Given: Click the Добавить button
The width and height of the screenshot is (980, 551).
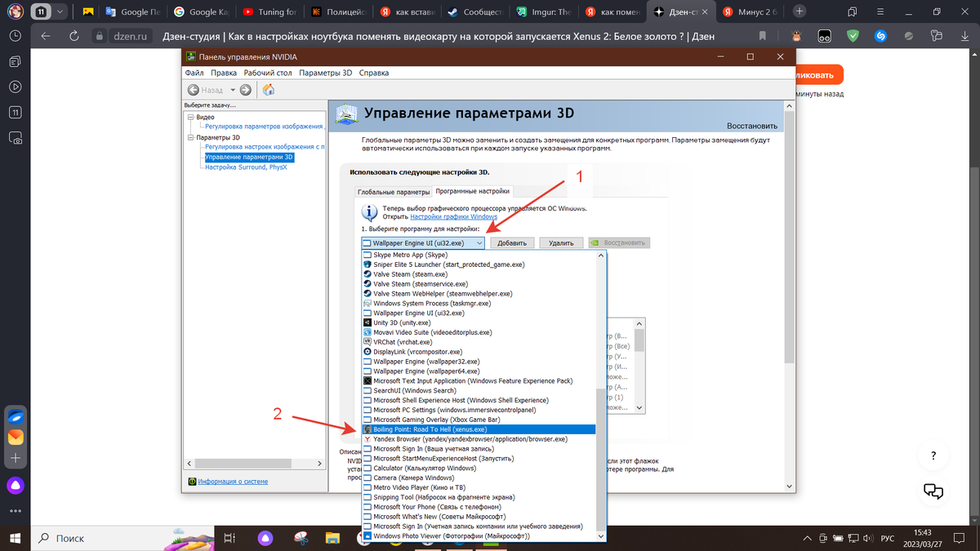Looking at the screenshot, I should coord(512,243).
